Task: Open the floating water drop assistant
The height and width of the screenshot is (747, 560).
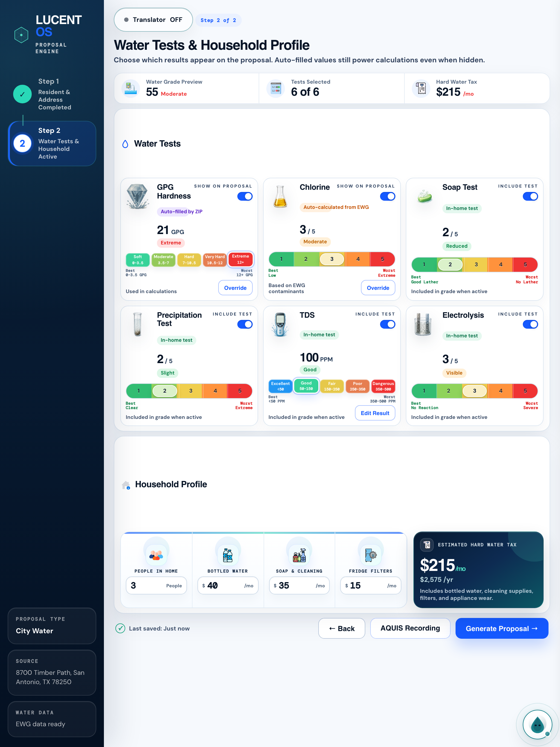Action: pyautogui.click(x=537, y=724)
